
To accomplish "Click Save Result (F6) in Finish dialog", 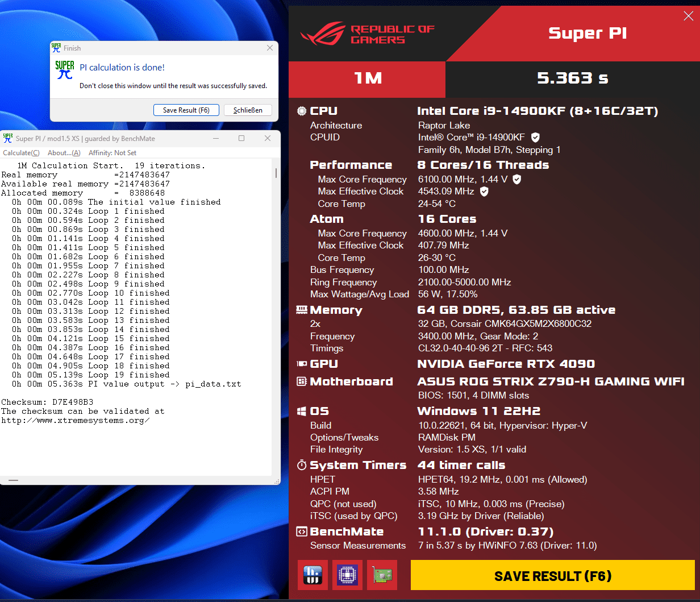I will click(186, 110).
